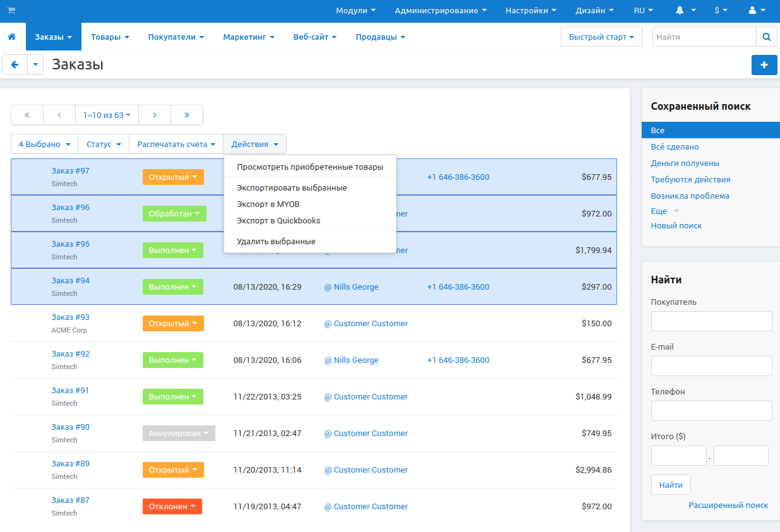Open the currency $ dropdown
Screen dimensions: 780x532
(721, 11)
